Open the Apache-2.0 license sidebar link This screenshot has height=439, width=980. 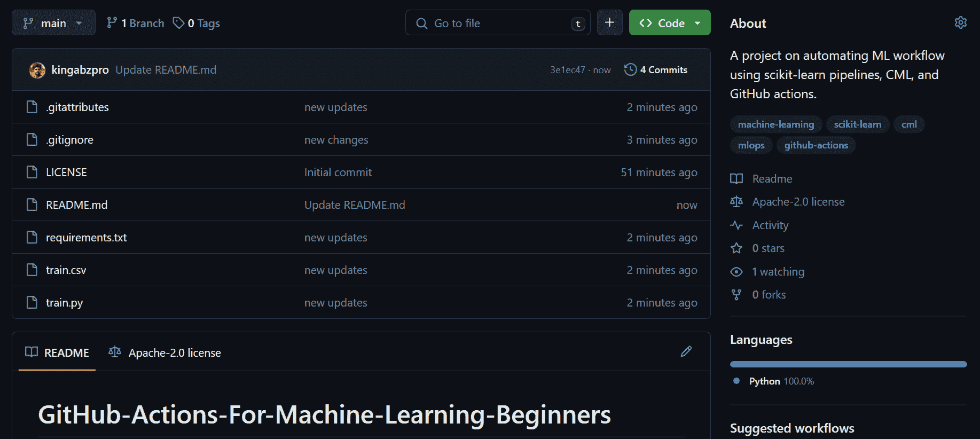798,202
